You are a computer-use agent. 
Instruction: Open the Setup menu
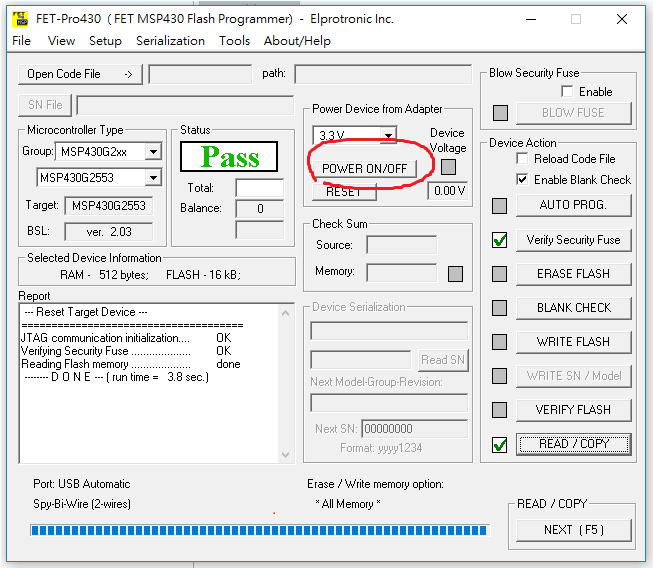(105, 41)
